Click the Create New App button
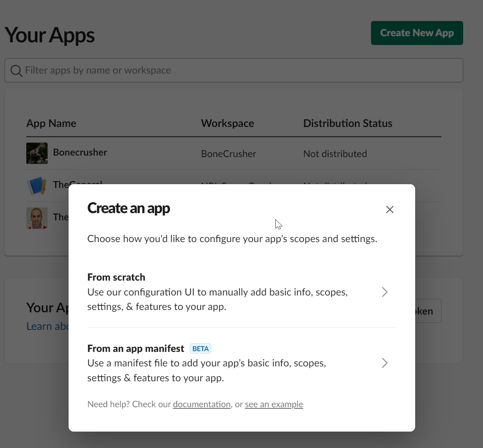483x448 pixels. (x=417, y=33)
